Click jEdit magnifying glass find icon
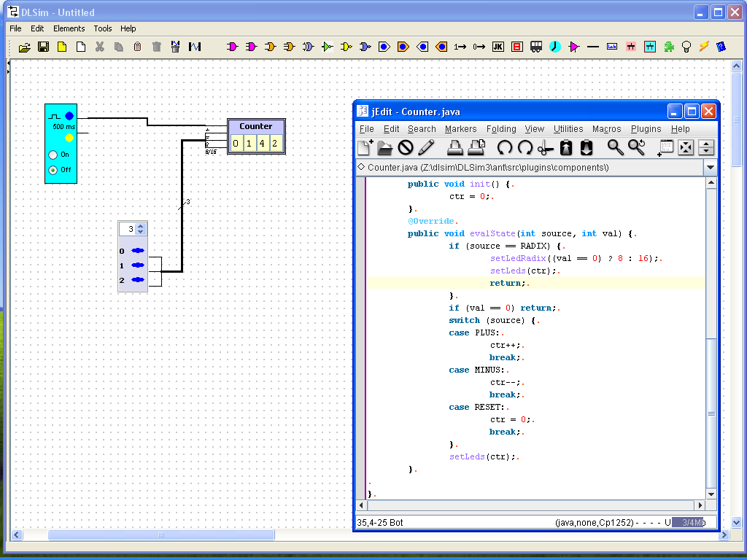 coord(615,147)
